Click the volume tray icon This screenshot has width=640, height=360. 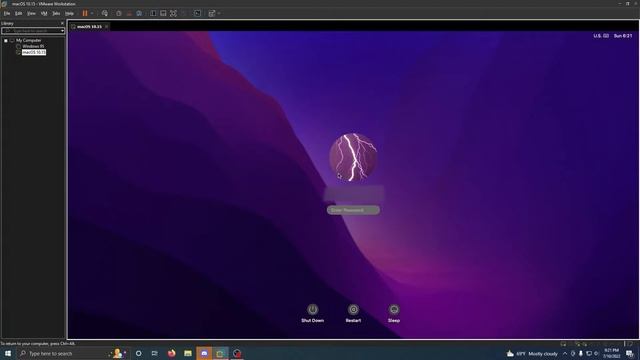(596, 354)
